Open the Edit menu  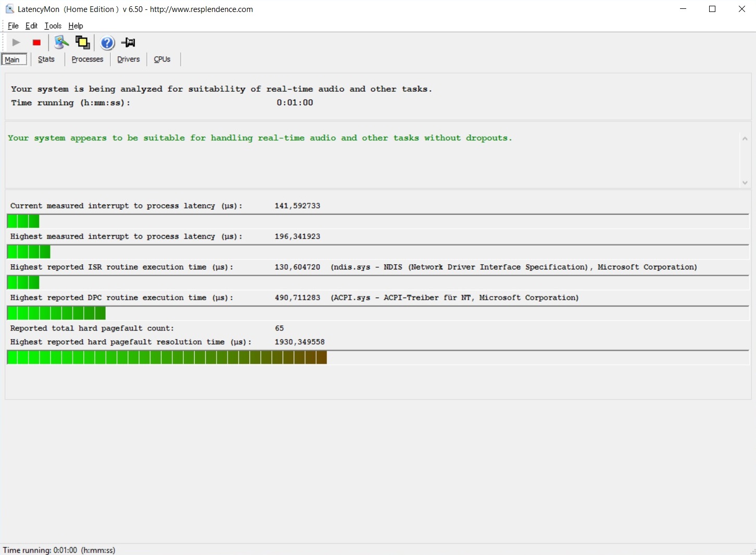31,26
